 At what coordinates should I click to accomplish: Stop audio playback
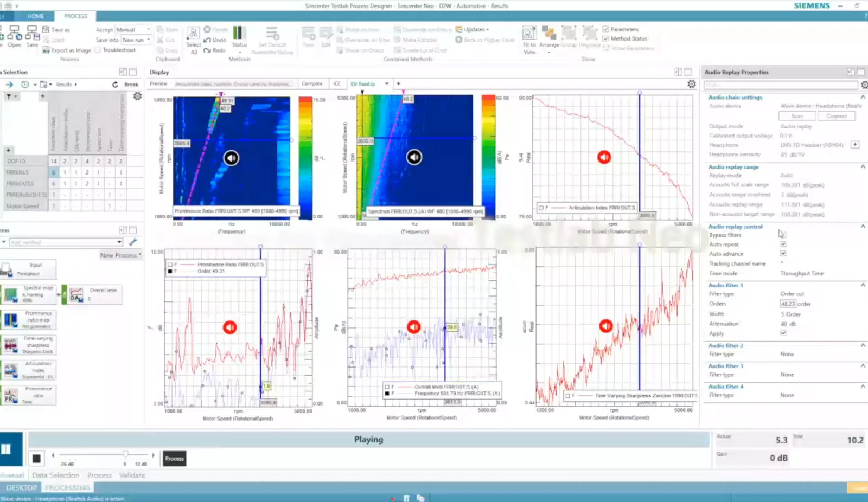(36, 459)
